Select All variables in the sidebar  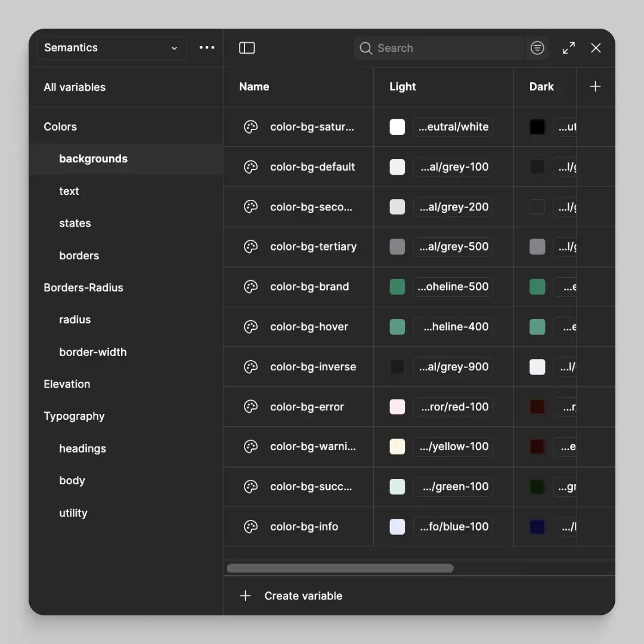pyautogui.click(x=75, y=87)
